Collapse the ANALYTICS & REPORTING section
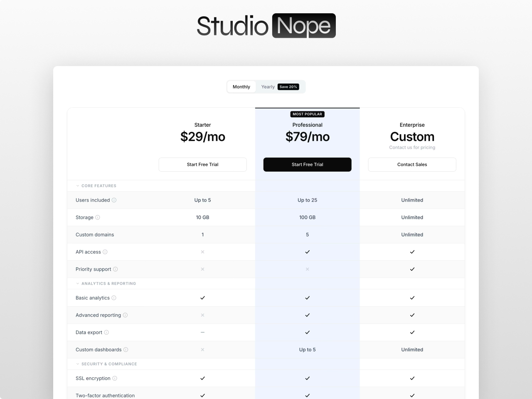Viewport: 532px width, 399px height. point(77,283)
